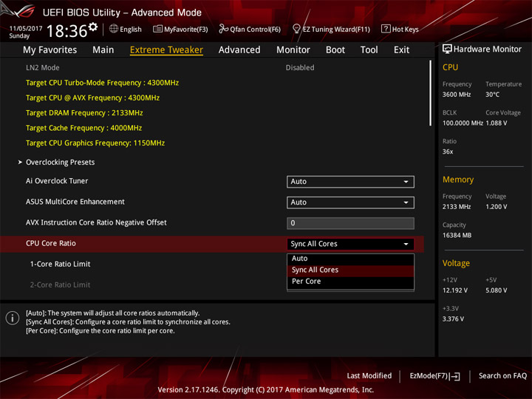Click the settings gear next to the clock
The width and height of the screenshot is (532, 399).
pos(93,27)
